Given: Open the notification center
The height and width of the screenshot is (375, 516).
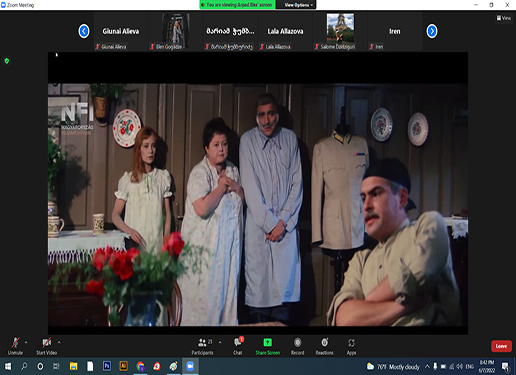Looking at the screenshot, I should [x=505, y=367].
